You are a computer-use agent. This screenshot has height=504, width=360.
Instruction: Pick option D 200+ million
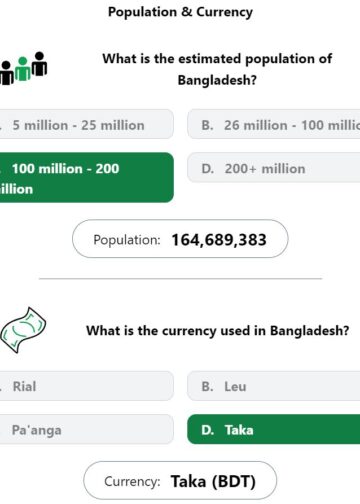pyautogui.click(x=274, y=168)
